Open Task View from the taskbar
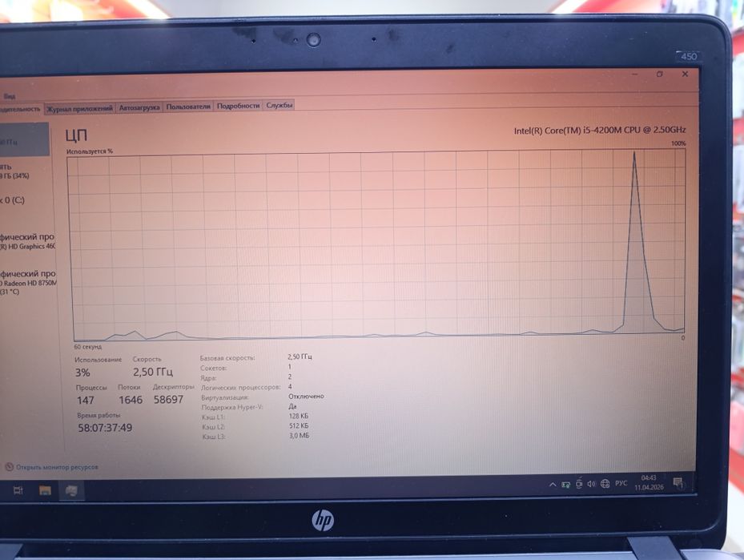This screenshot has height=560, width=744. (18, 489)
